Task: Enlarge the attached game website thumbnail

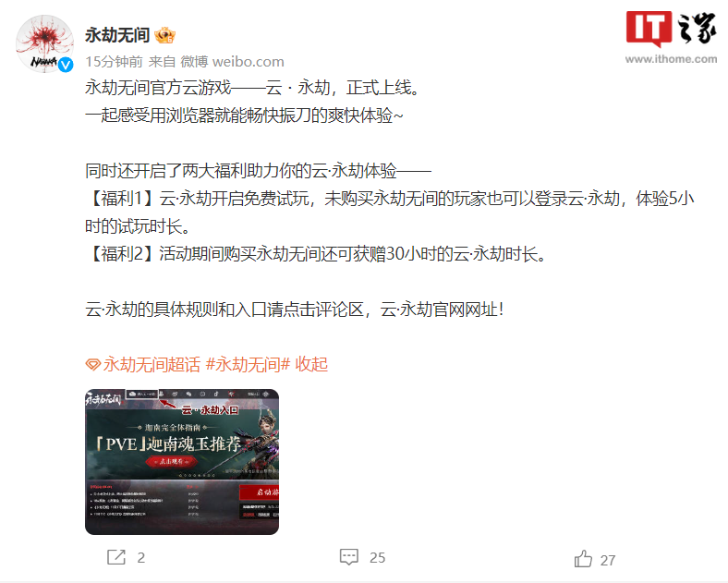Action: [x=182, y=462]
